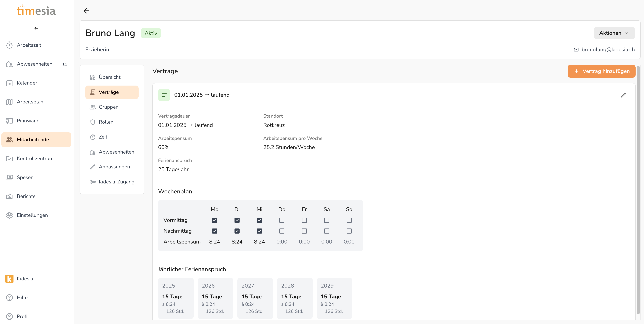The width and height of the screenshot is (644, 324).
Task: Click brunolang@kidesia.ch email link
Action: click(x=608, y=50)
